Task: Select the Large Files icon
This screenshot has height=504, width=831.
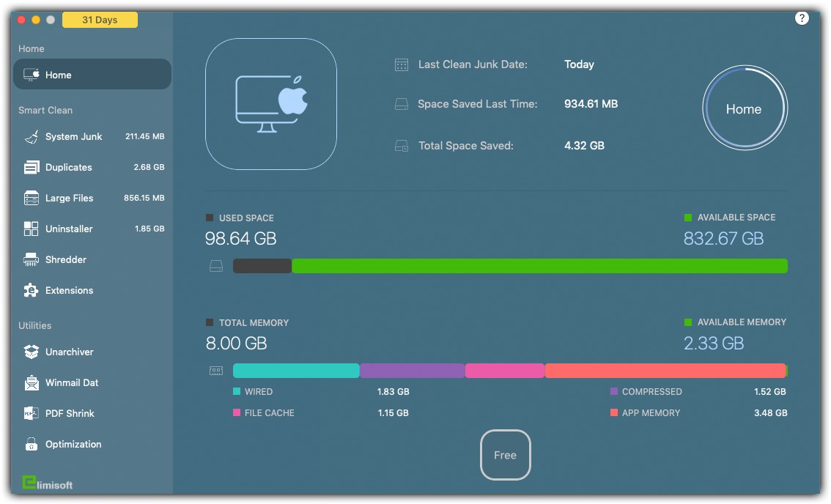Action: (x=32, y=199)
